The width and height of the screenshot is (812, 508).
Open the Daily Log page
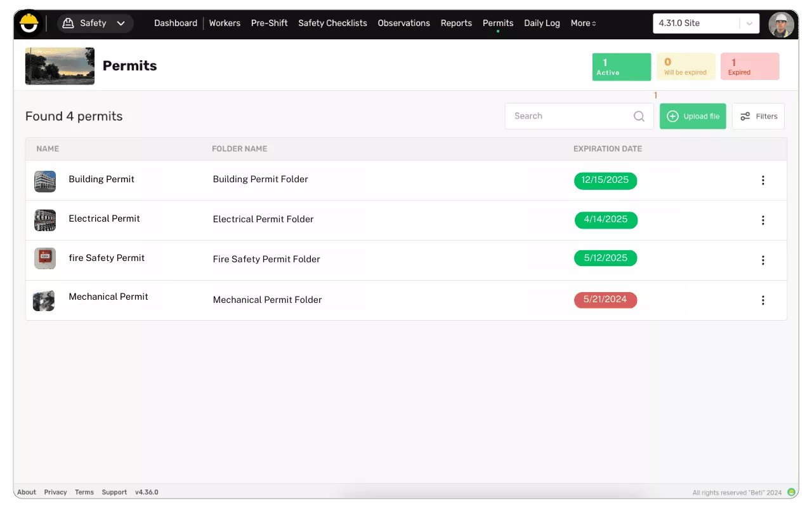click(542, 23)
